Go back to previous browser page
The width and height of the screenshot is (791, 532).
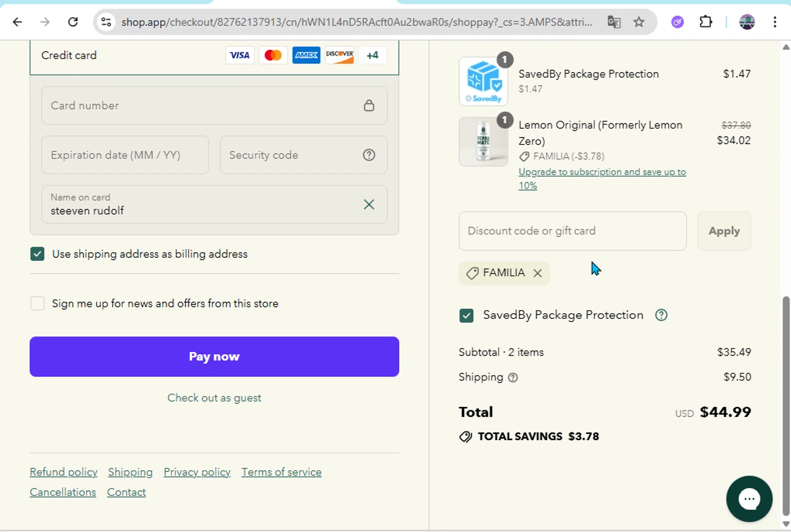click(17, 22)
